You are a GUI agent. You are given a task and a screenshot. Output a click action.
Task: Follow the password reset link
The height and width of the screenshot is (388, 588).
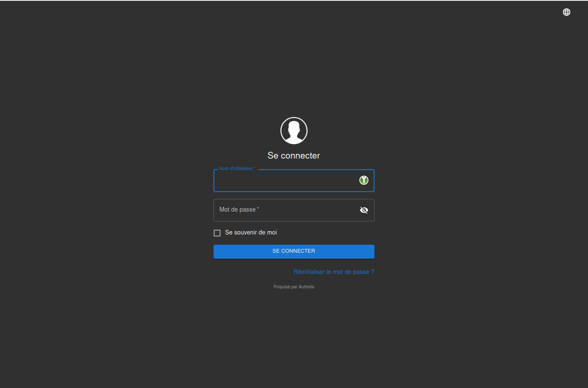pos(333,272)
